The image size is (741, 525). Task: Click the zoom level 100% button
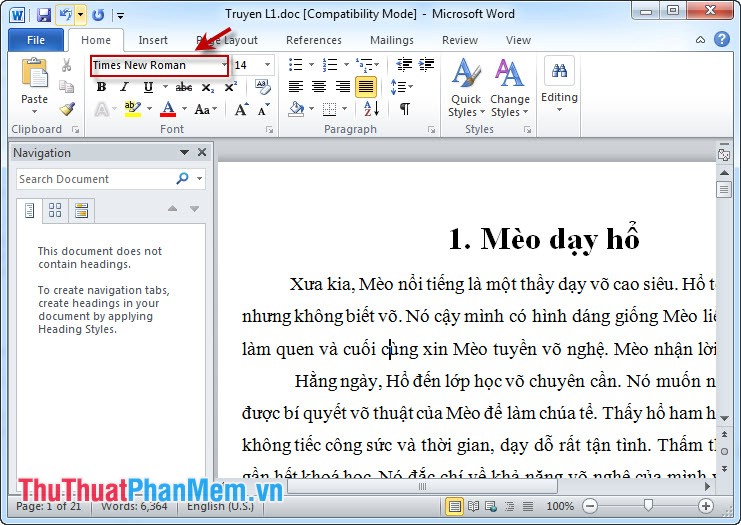coord(560,507)
